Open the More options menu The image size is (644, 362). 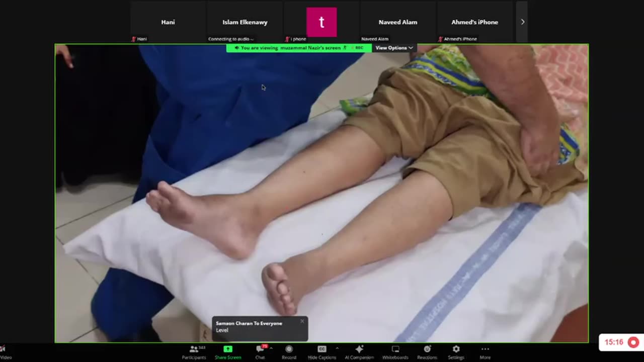(485, 352)
